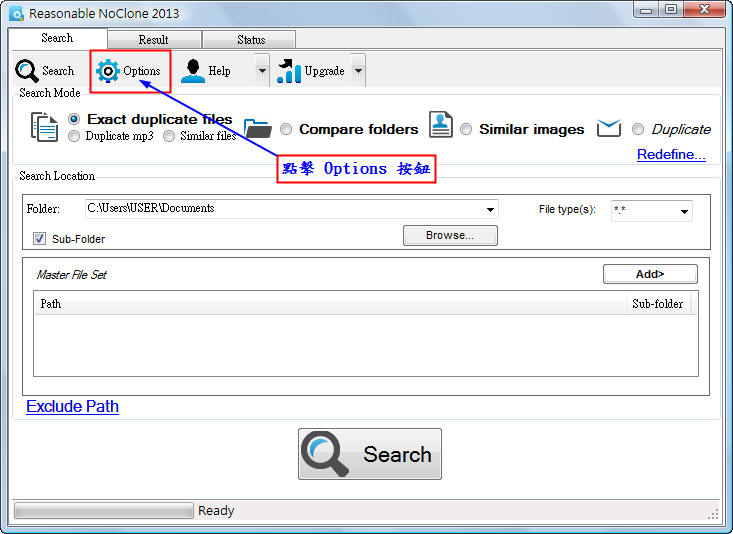This screenshot has height=534, width=733.
Task: Click the Help person icon
Action: pos(193,71)
